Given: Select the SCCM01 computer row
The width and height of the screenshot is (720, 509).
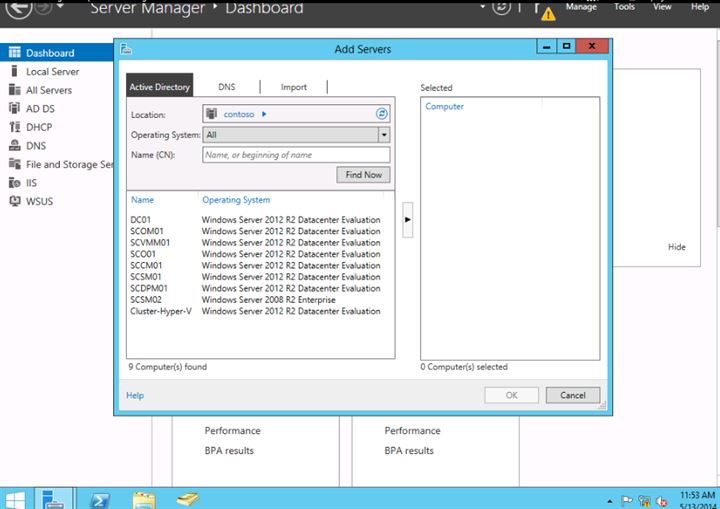Looking at the screenshot, I should tap(260, 266).
